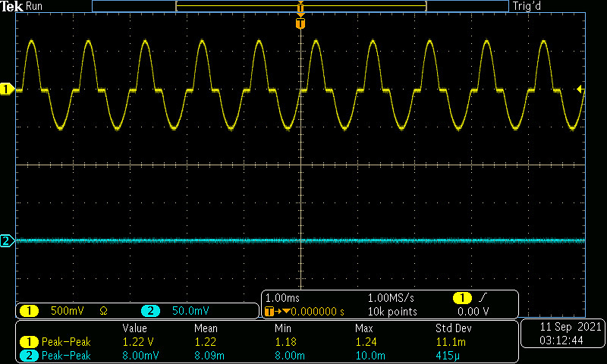The image size is (607, 364).
Task: Click the 8.09m mean value
Action: coord(209,356)
